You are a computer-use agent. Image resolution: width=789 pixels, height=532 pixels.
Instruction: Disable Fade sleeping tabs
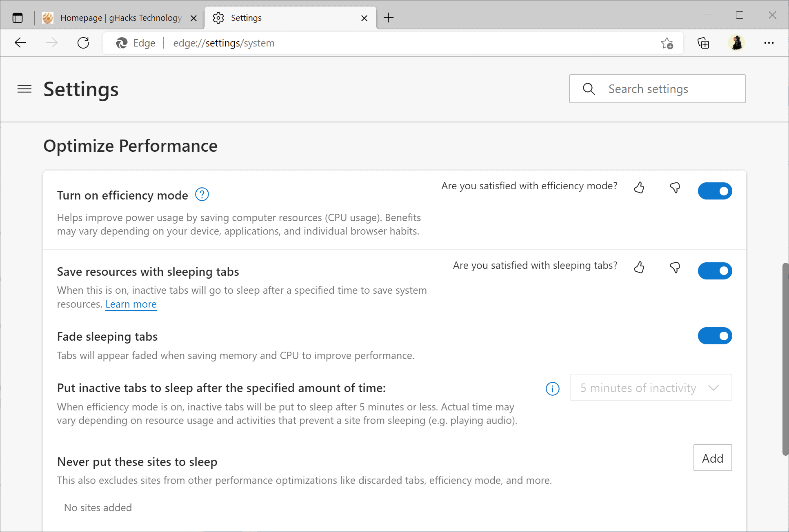[715, 336]
